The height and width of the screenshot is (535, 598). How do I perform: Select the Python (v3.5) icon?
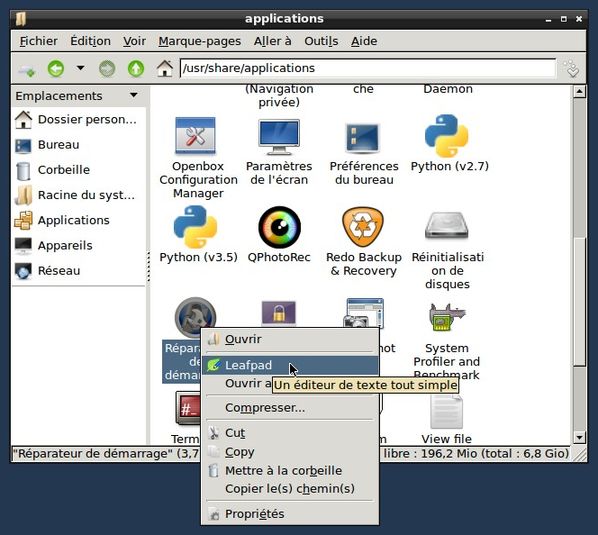coord(195,227)
